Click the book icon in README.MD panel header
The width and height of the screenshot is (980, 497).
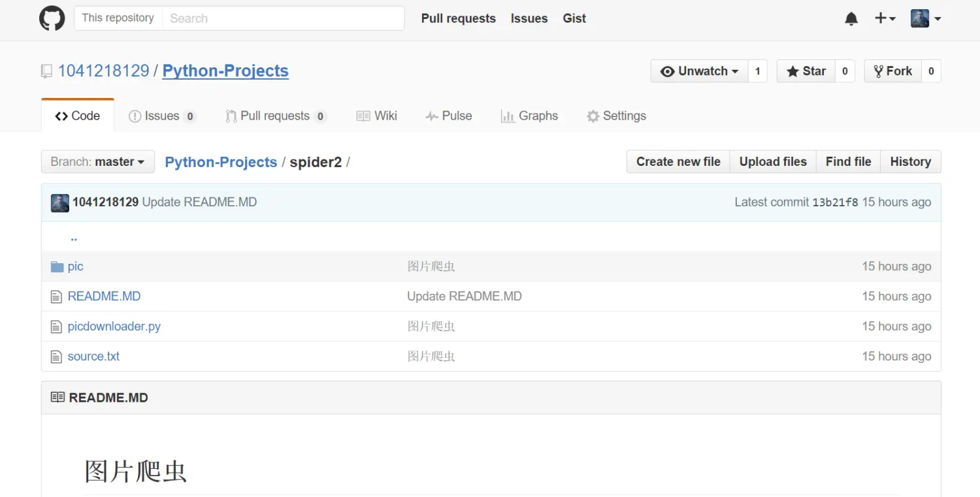[57, 397]
